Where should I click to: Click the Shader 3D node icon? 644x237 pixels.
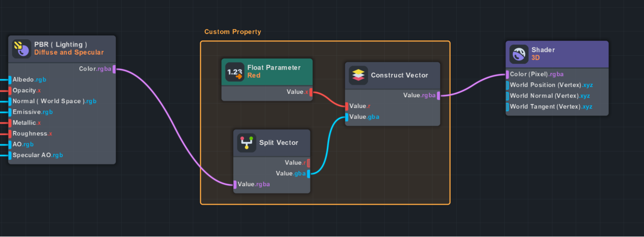[519, 54]
